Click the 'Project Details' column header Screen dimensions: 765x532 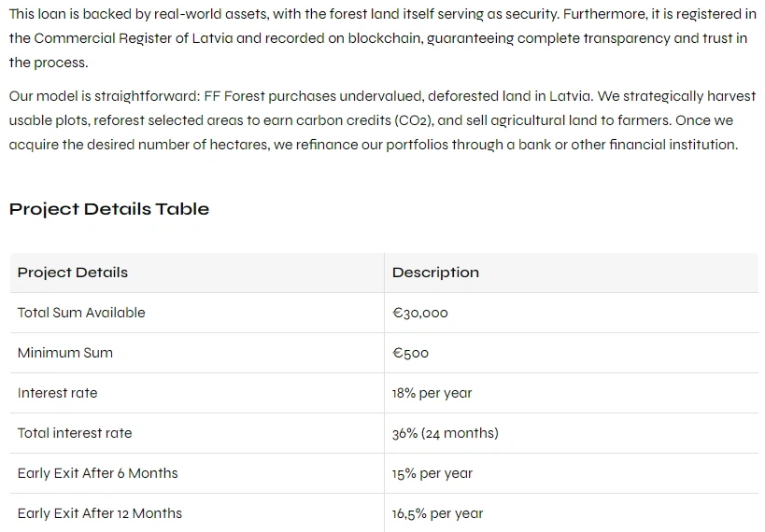tap(73, 273)
